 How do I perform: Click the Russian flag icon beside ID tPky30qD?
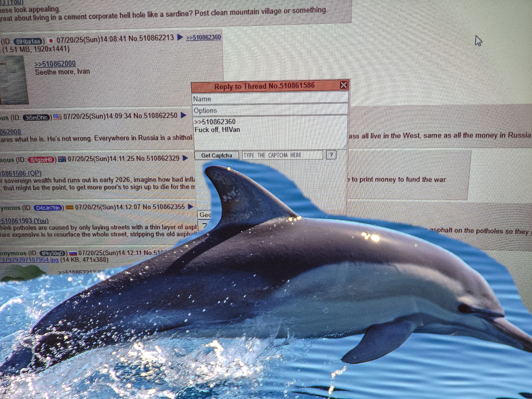[73, 253]
